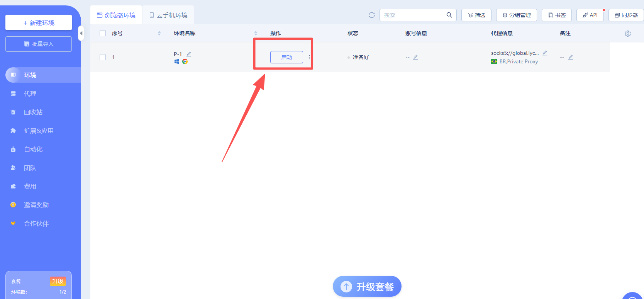Click the refresh icon beside the search box
Screen dimensions: 644x299
click(x=371, y=15)
